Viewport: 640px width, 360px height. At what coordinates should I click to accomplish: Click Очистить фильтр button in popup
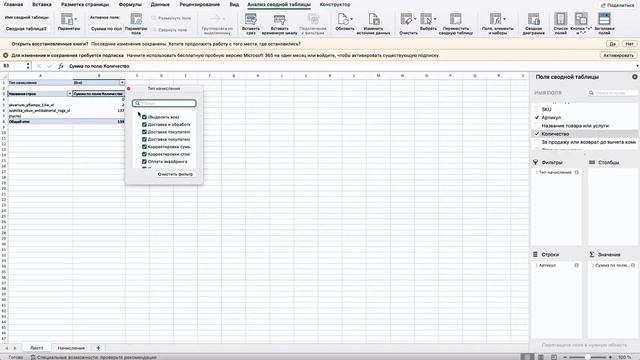(x=175, y=174)
